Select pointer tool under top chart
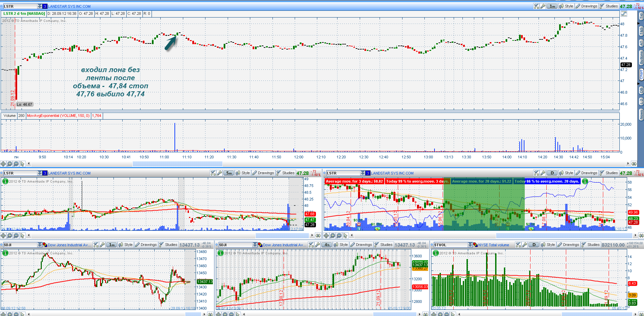644x316 pixels. click(x=22, y=164)
